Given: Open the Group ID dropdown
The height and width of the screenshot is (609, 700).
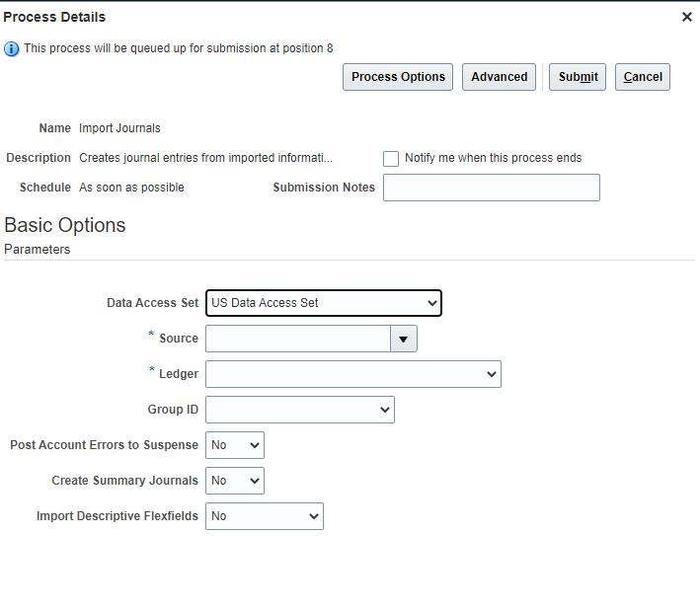Looking at the screenshot, I should tap(300, 410).
